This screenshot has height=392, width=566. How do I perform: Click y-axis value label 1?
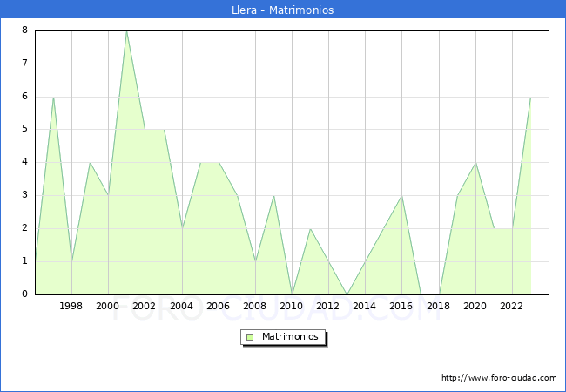(24, 260)
